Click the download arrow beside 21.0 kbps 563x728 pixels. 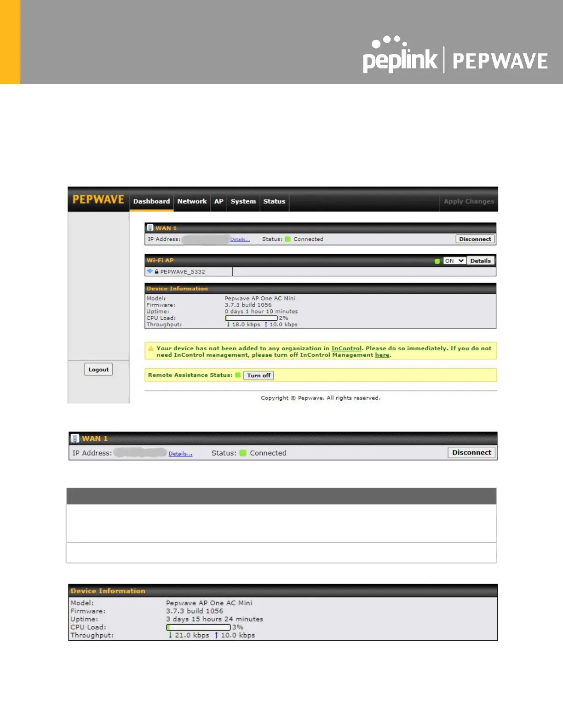170,635
